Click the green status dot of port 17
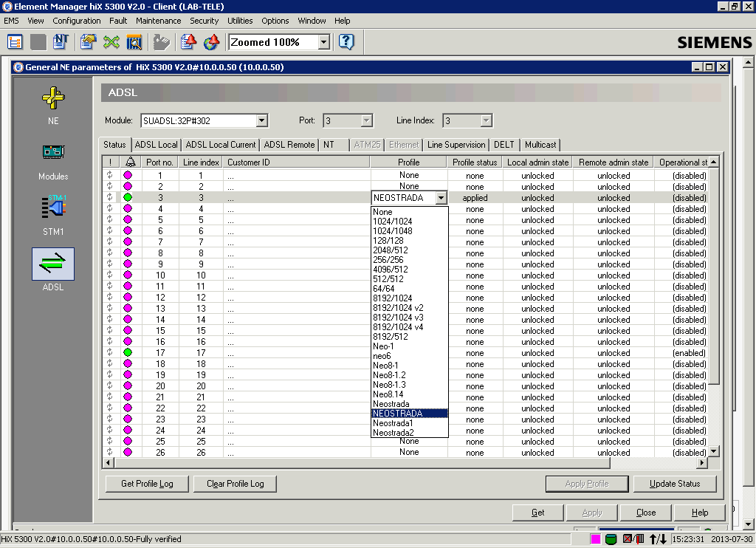This screenshot has height=548, width=756. point(128,352)
